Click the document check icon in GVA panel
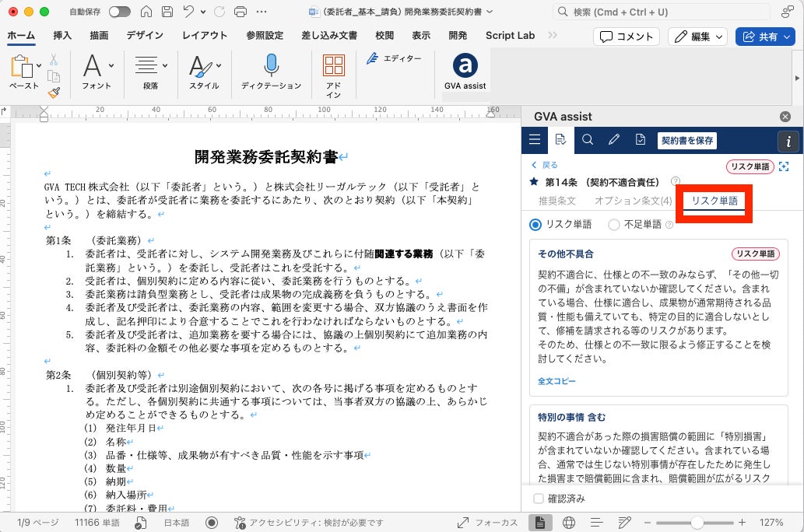The width and height of the screenshot is (804, 532). [x=641, y=139]
